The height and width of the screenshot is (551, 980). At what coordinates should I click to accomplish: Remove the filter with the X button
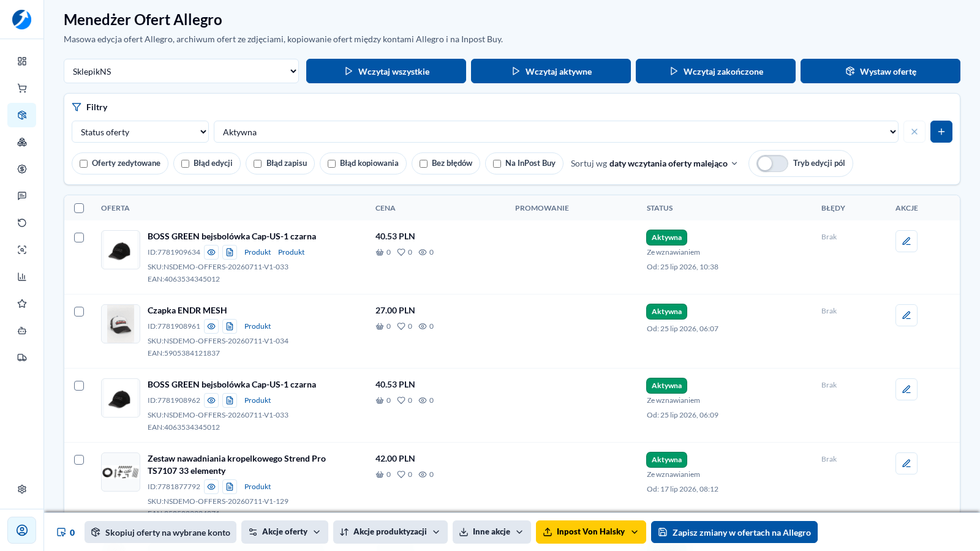[914, 132]
